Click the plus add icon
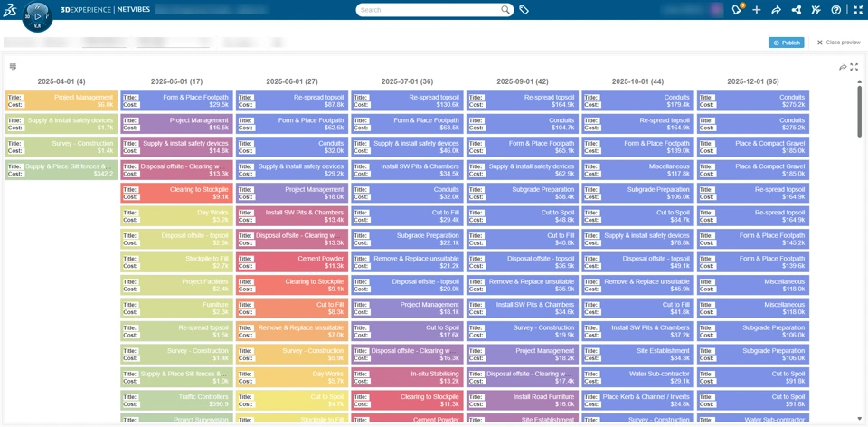Image resolution: width=868 pixels, height=427 pixels. click(757, 10)
